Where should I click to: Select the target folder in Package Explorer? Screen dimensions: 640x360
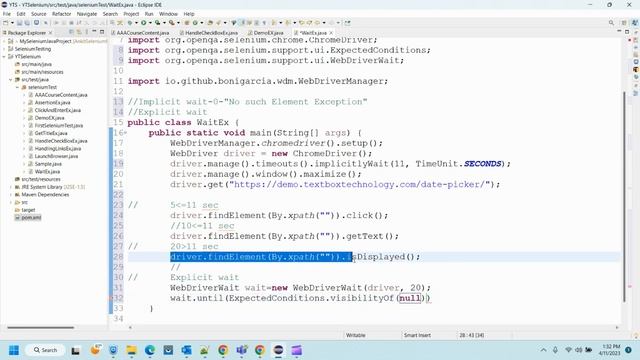(x=28, y=210)
